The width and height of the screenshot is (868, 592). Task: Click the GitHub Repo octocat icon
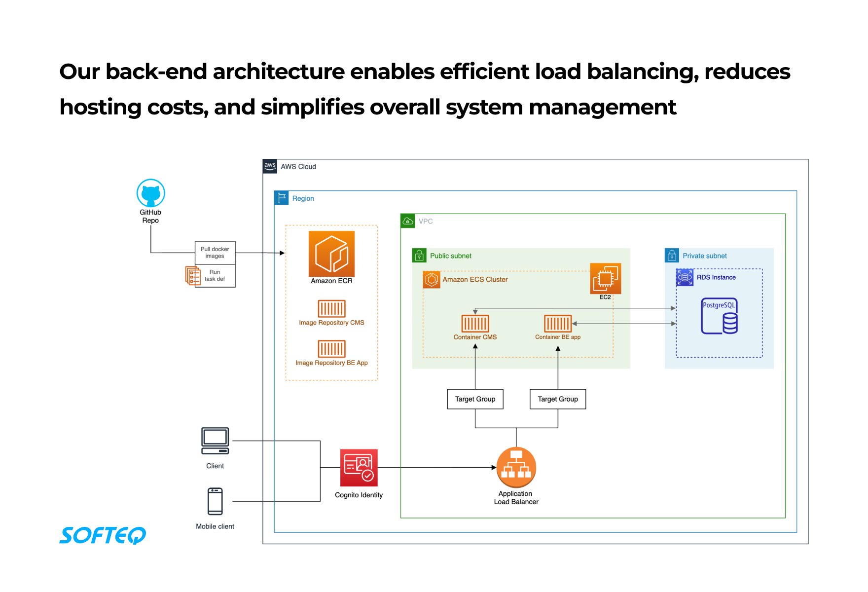coord(150,193)
